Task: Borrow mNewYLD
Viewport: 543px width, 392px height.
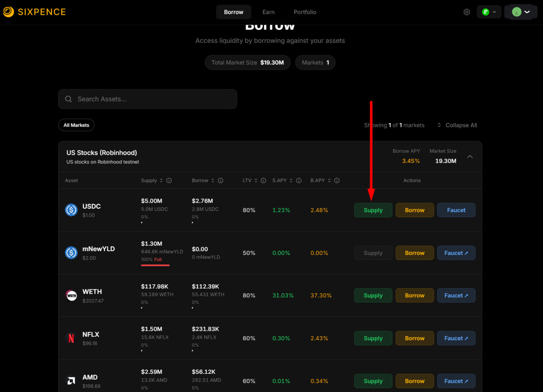Action: pyautogui.click(x=415, y=253)
